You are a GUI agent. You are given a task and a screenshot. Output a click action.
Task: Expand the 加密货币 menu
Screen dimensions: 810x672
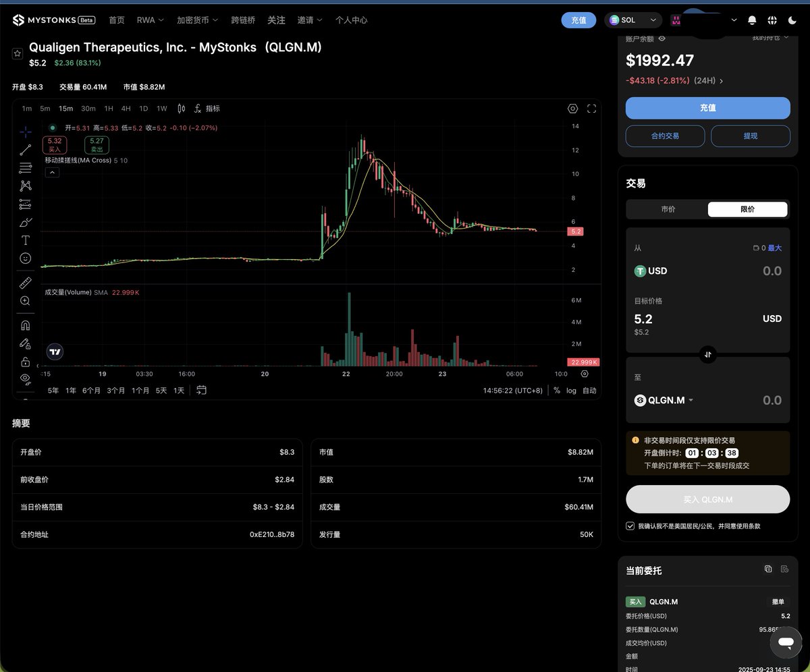click(x=197, y=20)
